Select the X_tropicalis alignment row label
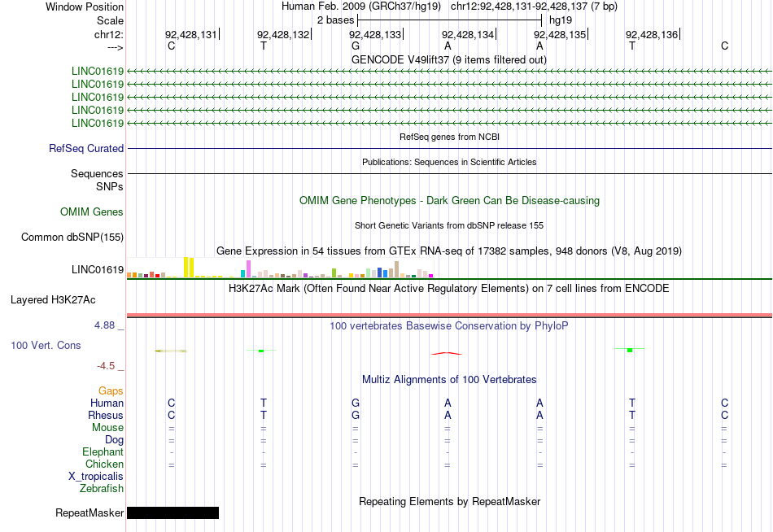This screenshot has height=532, width=773. (96, 477)
